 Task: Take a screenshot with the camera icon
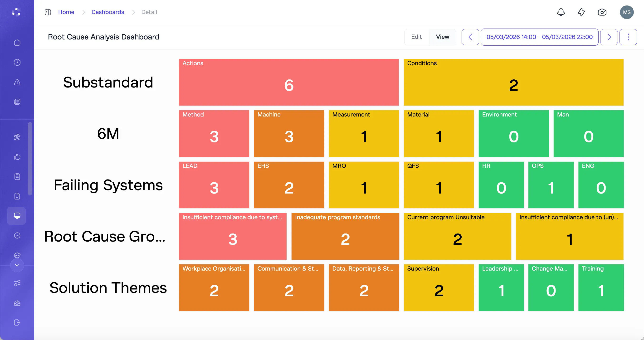pos(602,12)
